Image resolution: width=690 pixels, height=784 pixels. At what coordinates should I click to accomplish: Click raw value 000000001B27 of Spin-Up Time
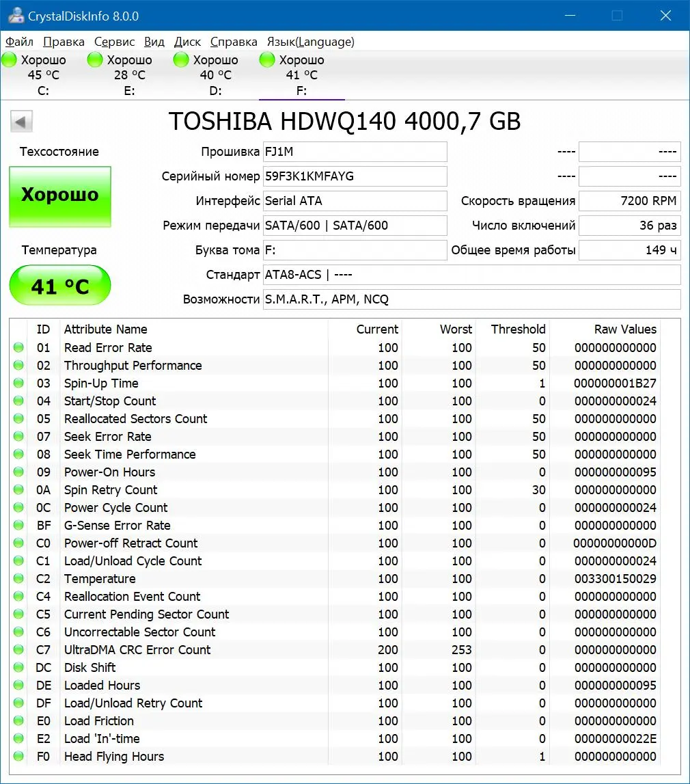pos(615,383)
